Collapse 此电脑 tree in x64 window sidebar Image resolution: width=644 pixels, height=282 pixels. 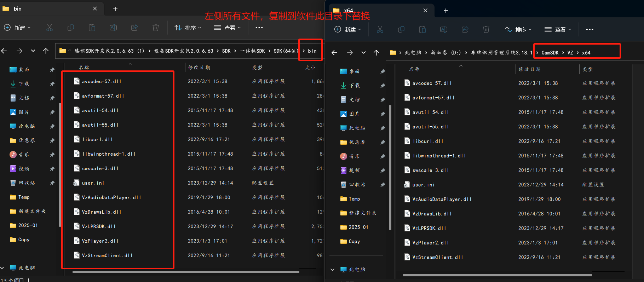(332, 270)
